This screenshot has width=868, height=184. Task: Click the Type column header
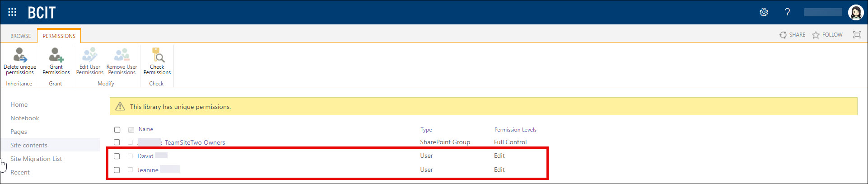pyautogui.click(x=426, y=130)
